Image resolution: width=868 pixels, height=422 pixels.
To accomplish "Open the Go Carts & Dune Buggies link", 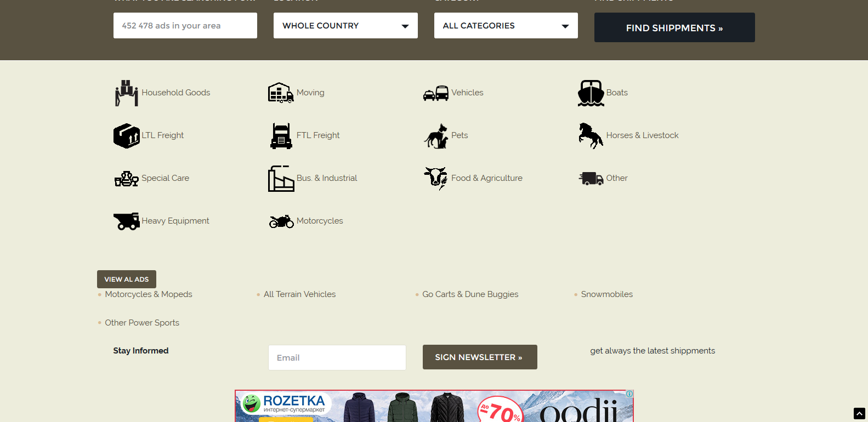I will 470,294.
